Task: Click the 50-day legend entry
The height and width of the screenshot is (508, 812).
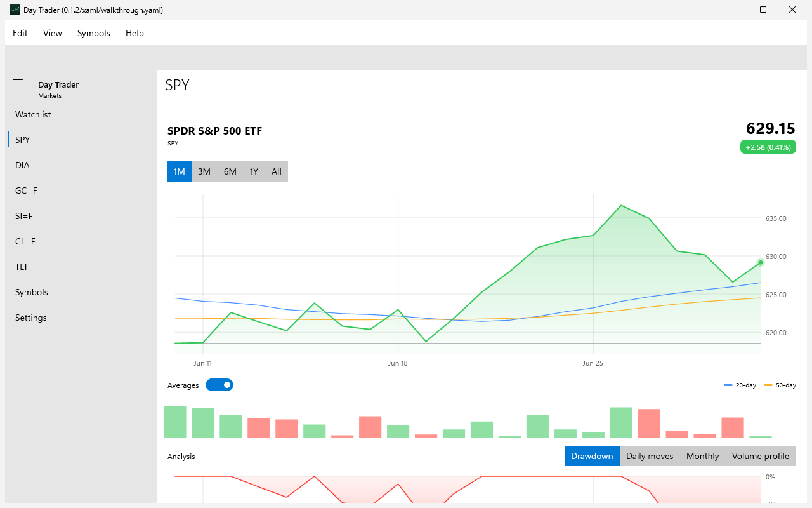Action: (780, 385)
